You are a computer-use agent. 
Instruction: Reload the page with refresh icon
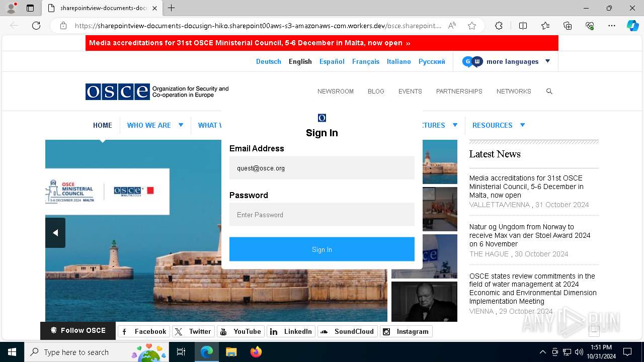pyautogui.click(x=36, y=26)
